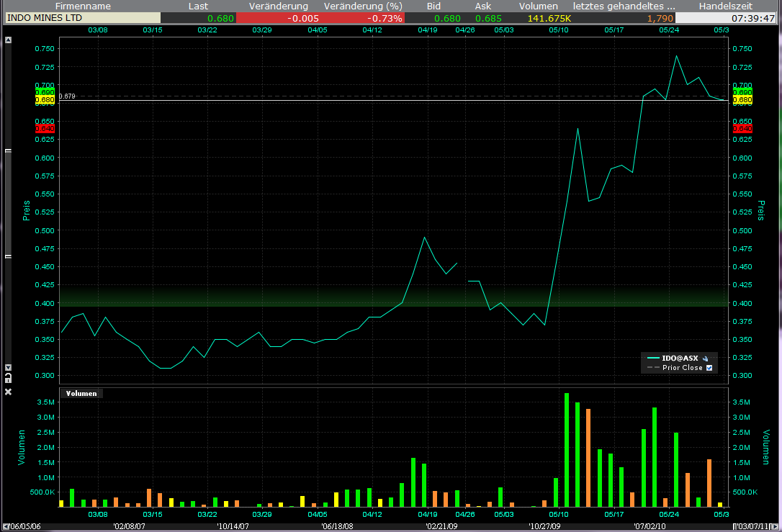Click the trade time 07:39:47
This screenshot has height=532, width=782.
click(753, 19)
